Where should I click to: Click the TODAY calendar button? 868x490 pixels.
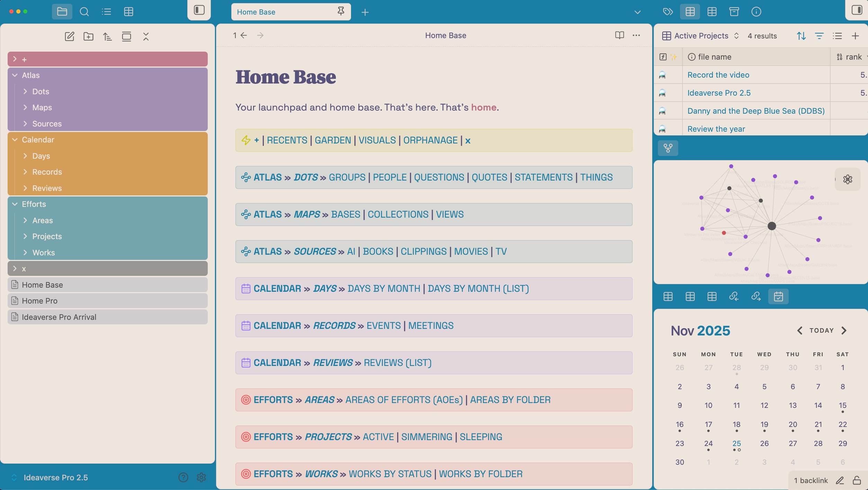(821, 331)
